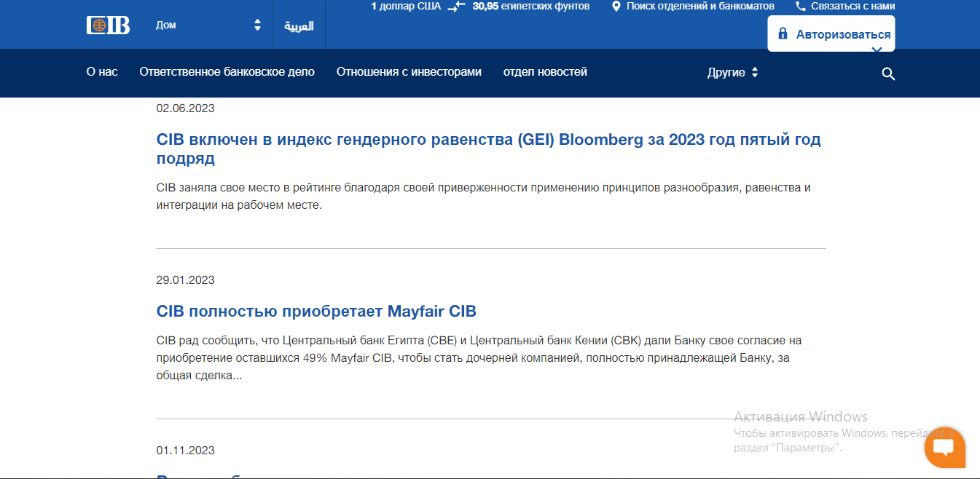Go to "Отношения с инвесторами"
The image size is (980, 479).
click(x=409, y=72)
